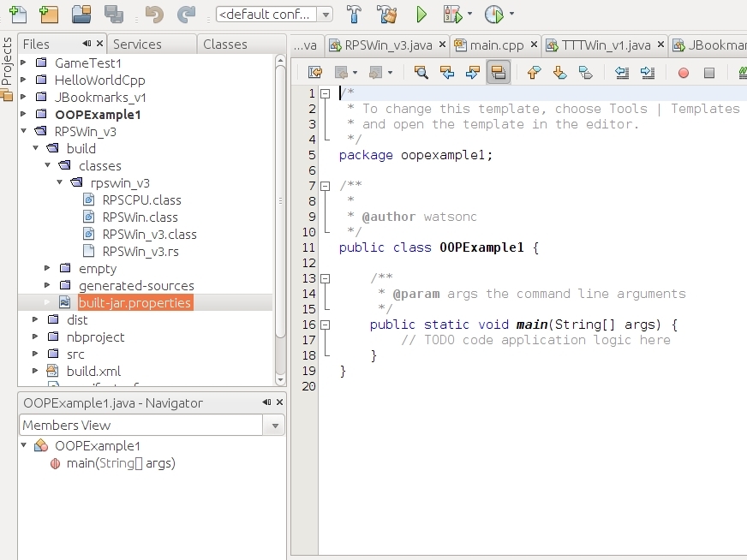Switch to the Classes tab
747x560 pixels.
coord(241,45)
